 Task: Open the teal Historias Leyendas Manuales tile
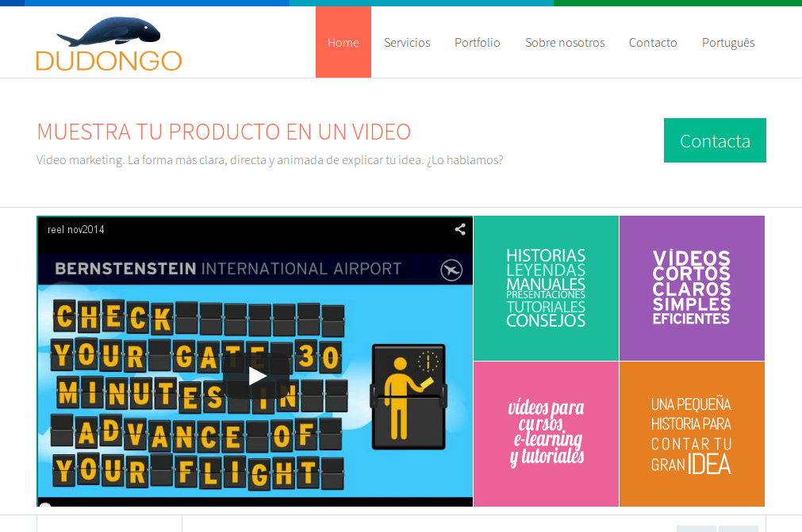[546, 289]
